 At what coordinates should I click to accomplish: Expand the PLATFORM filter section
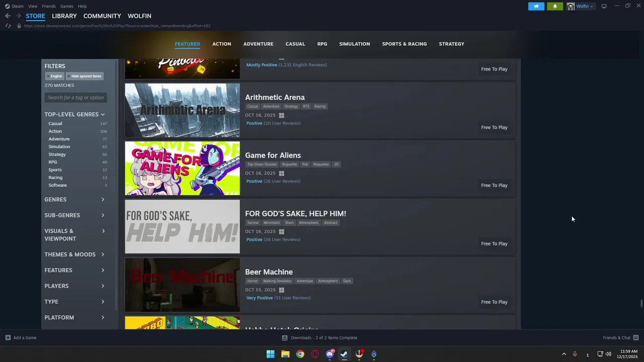[x=74, y=317]
